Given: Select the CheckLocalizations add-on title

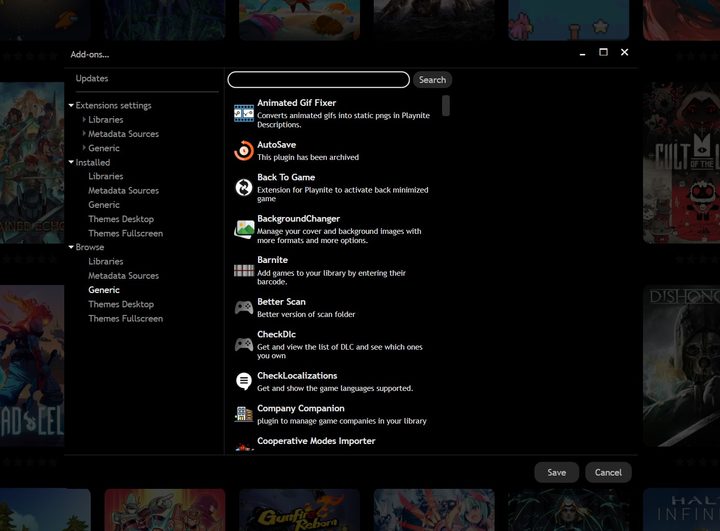Looking at the screenshot, I should [x=297, y=376].
